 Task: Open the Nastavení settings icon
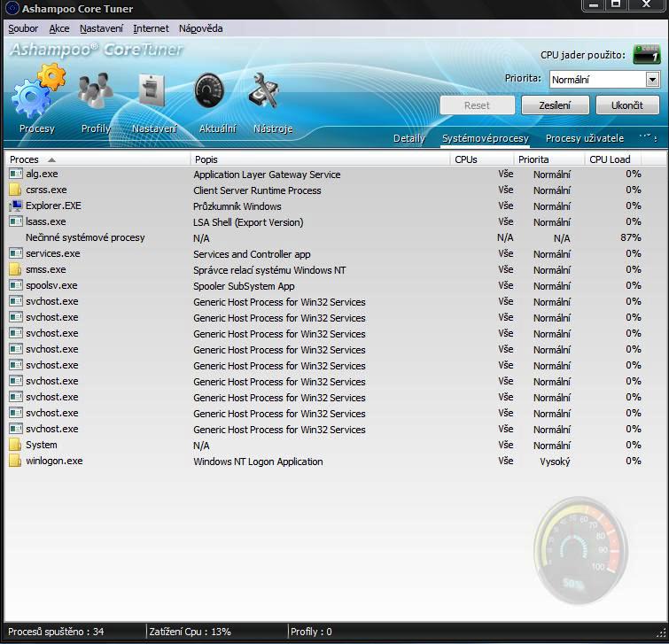point(152,90)
